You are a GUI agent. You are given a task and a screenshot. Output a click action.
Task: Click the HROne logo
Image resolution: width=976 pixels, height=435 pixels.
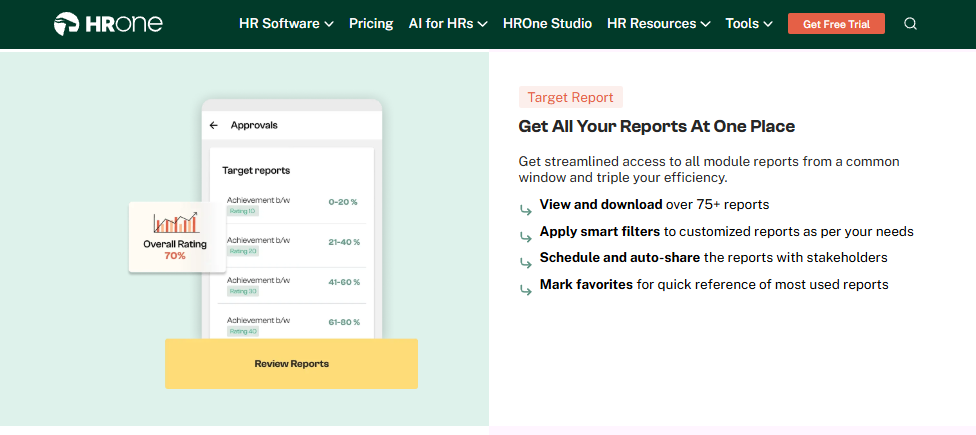click(x=108, y=24)
